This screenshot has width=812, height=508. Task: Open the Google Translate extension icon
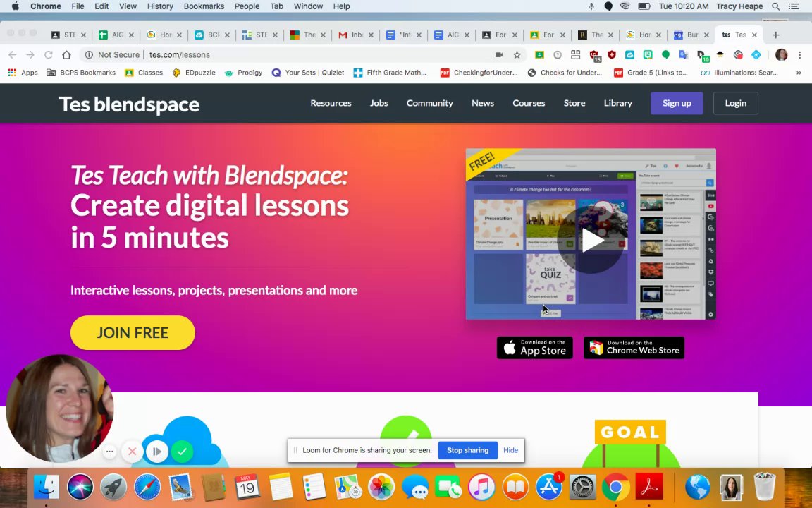pyautogui.click(x=684, y=55)
